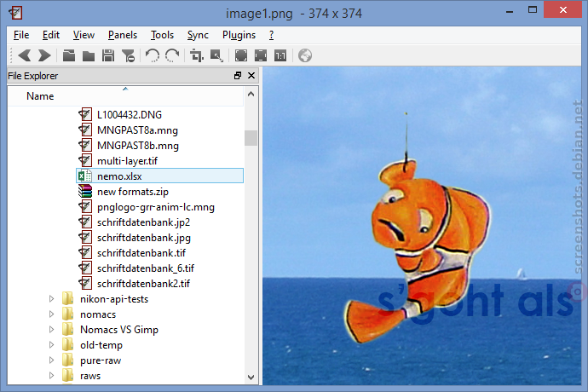Save the image using floppy disk icon
The height and width of the screenshot is (392, 588).
pos(108,55)
